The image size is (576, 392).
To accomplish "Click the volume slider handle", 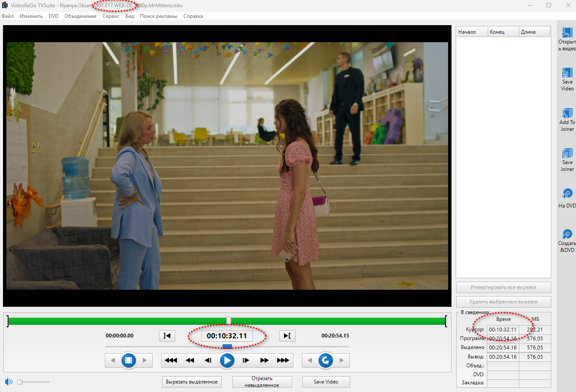I will (x=20, y=382).
